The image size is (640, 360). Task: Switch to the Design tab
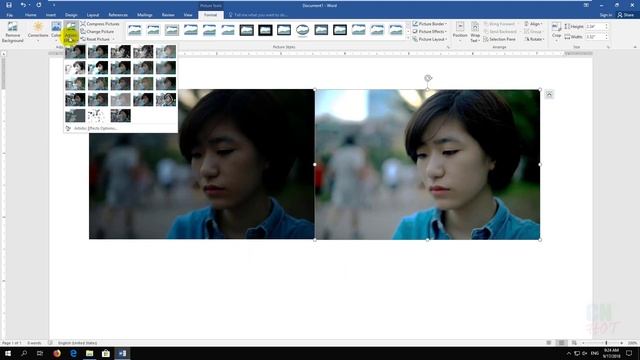coord(71,15)
